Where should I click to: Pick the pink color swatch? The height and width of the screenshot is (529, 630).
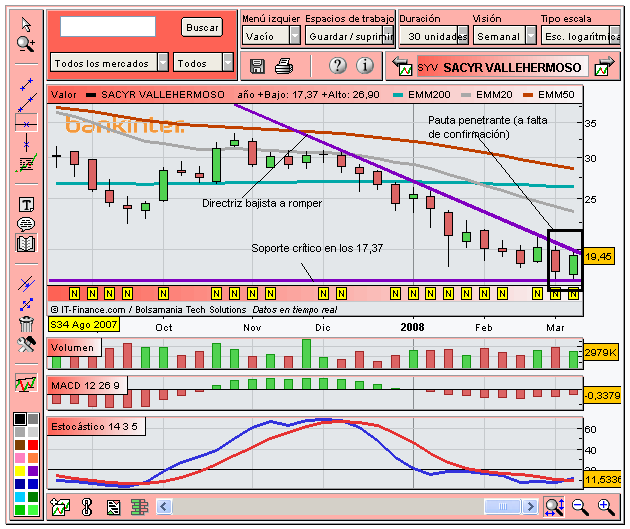pyautogui.click(x=20, y=458)
